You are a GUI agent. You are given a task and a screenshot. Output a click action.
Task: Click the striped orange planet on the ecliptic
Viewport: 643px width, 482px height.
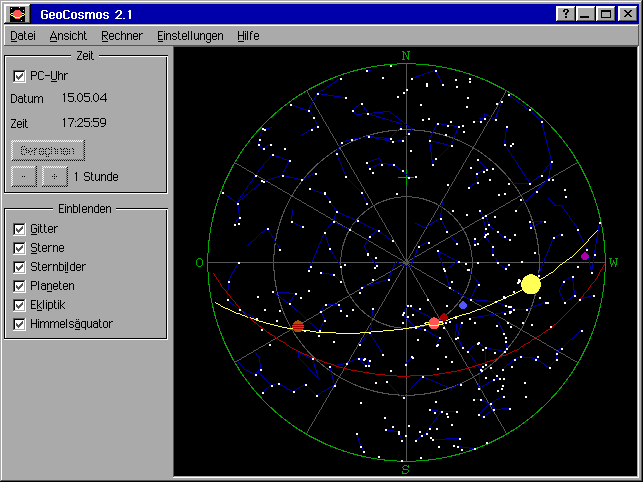pyautogui.click(x=298, y=326)
